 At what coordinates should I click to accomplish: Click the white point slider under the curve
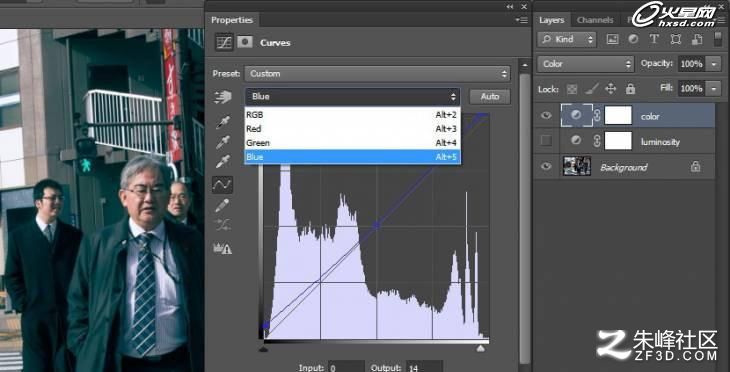(x=480, y=348)
